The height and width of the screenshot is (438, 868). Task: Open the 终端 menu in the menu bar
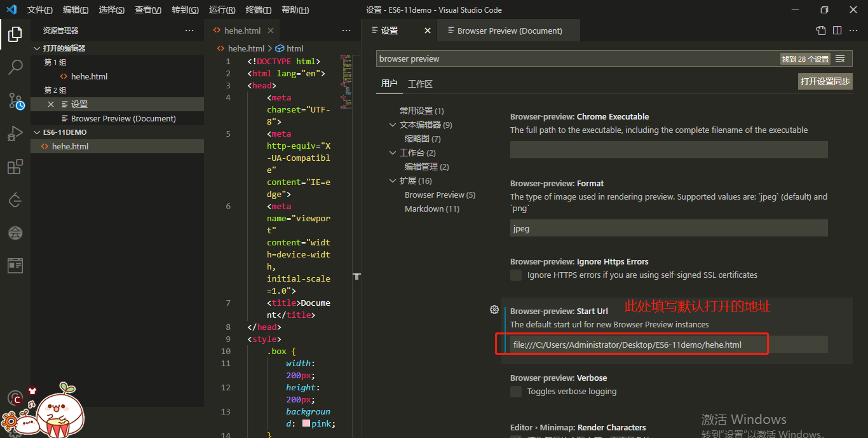(258, 10)
